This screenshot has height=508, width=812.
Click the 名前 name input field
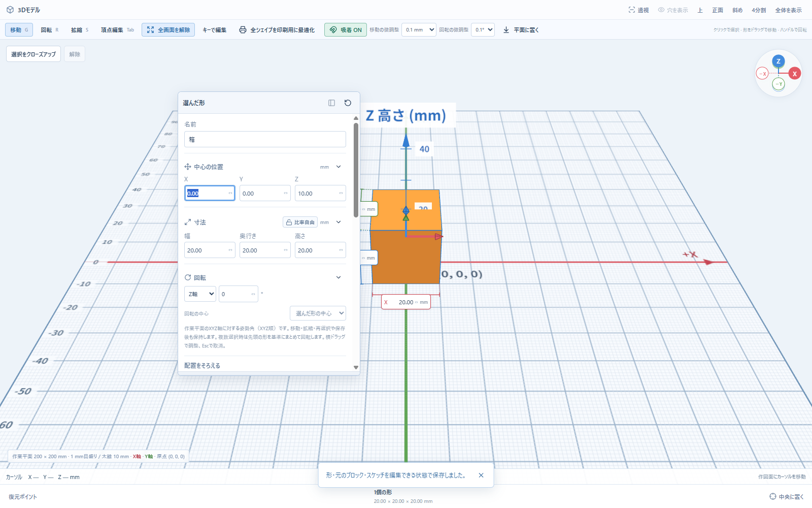point(265,139)
